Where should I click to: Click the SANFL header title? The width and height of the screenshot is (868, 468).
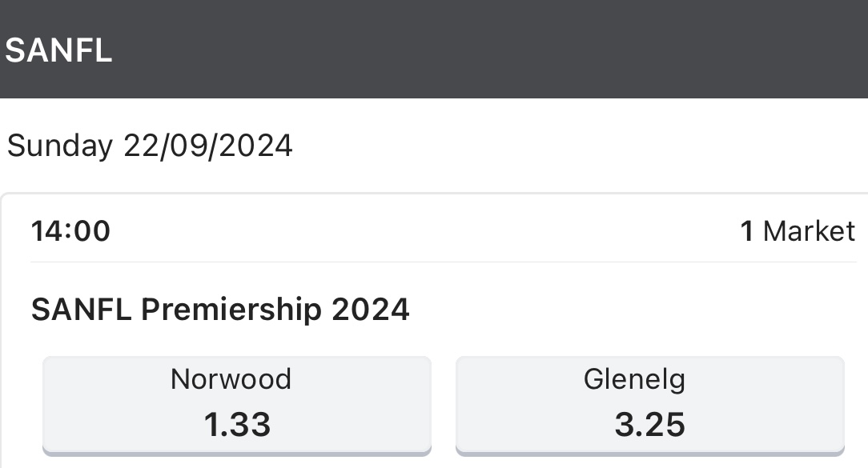click(58, 50)
